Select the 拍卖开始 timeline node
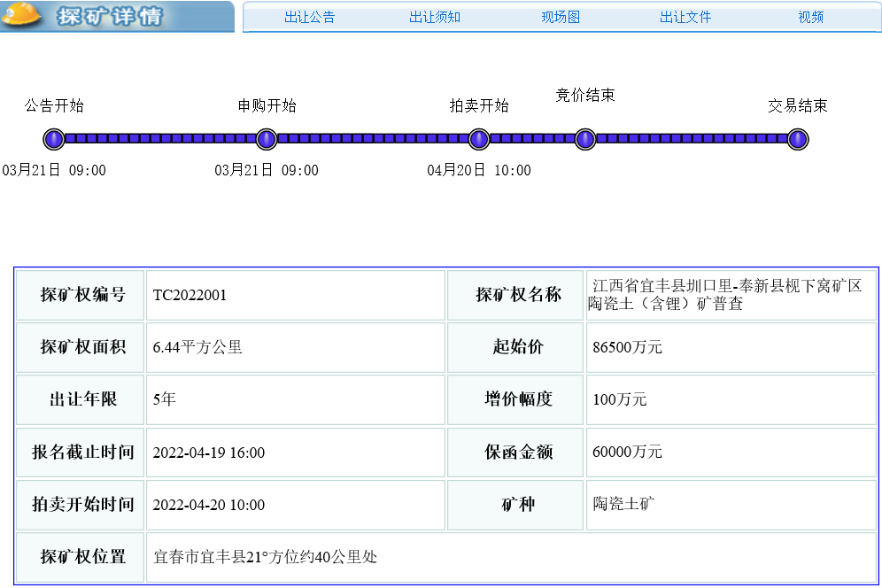 click(479, 139)
